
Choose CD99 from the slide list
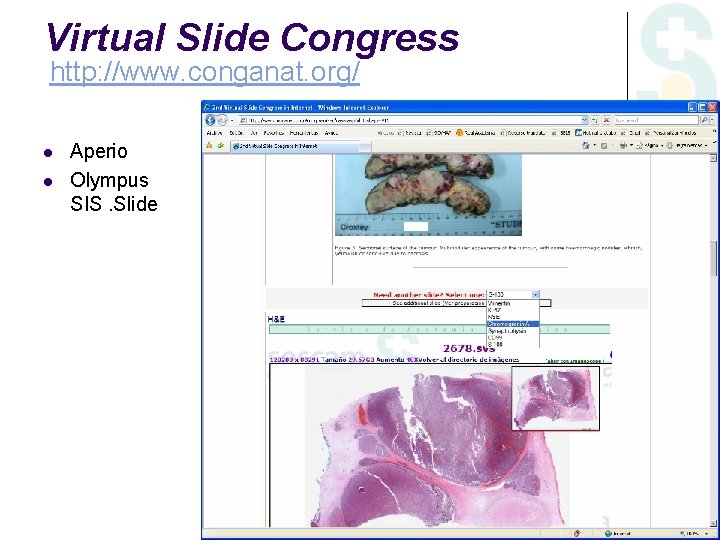pos(512,338)
